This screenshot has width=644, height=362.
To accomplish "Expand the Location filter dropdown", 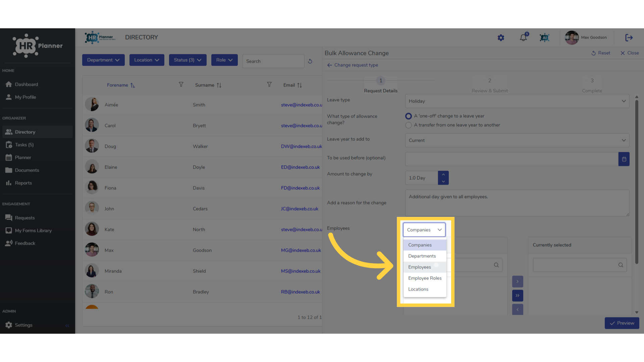I will 147,60.
